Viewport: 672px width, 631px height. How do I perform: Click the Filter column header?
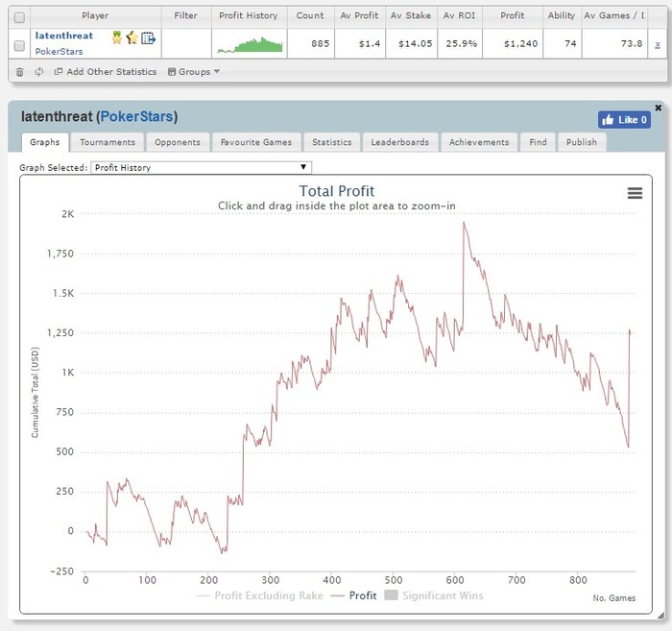coord(185,15)
